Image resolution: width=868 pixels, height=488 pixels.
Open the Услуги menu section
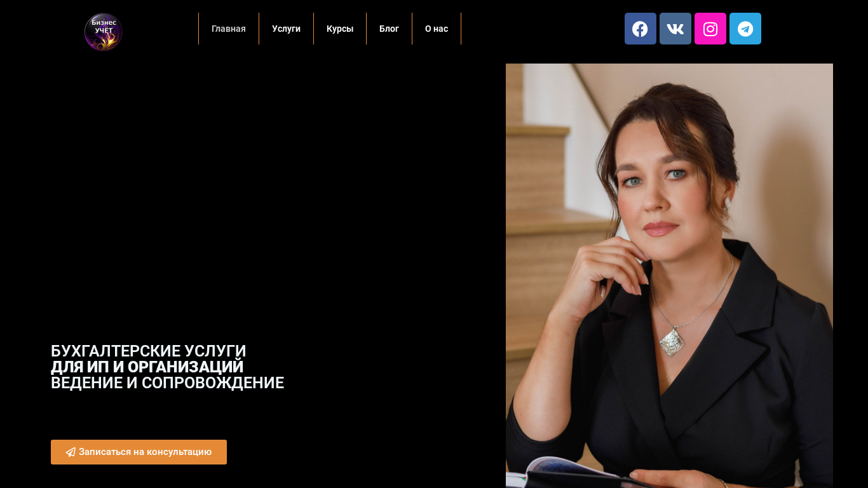pyautogui.click(x=286, y=29)
